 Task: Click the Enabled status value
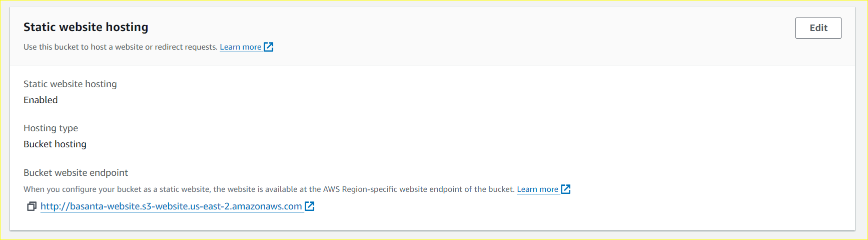tap(41, 100)
